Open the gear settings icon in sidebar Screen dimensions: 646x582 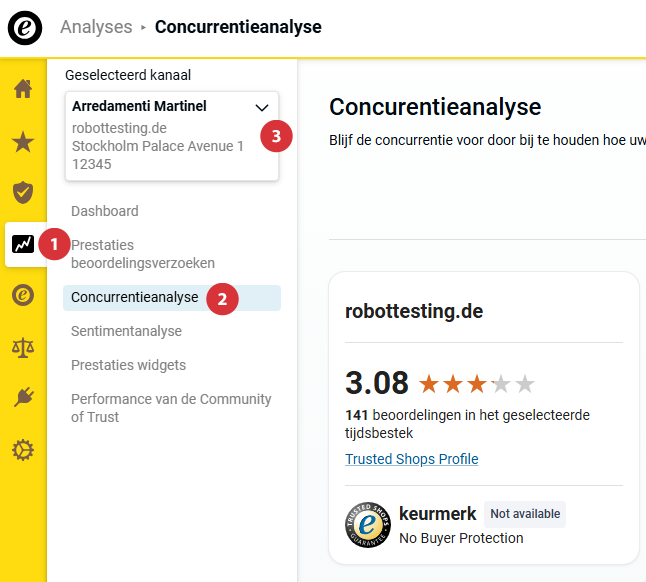tap(23, 450)
